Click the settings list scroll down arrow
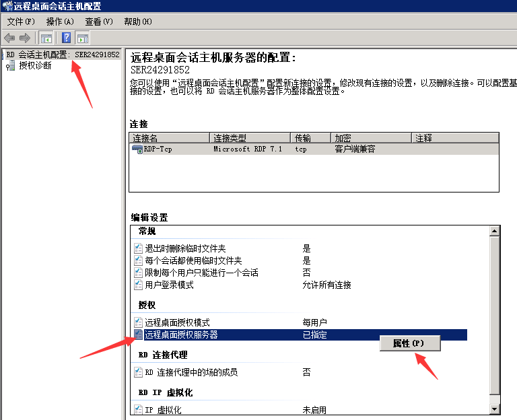Image resolution: width=517 pixels, height=420 pixels. [495, 409]
